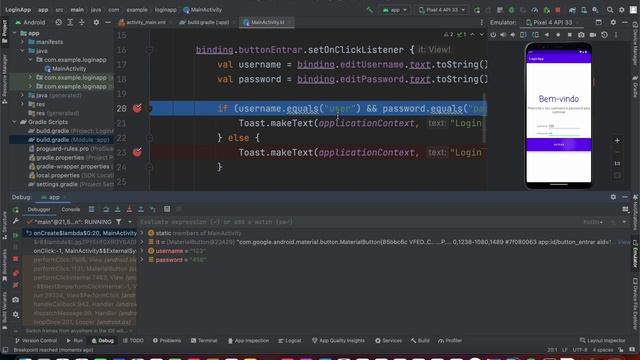Image resolution: width=640 pixels, height=360 pixels.
Task: Open IDE settings gear in top toolbar
Action: click(622, 10)
